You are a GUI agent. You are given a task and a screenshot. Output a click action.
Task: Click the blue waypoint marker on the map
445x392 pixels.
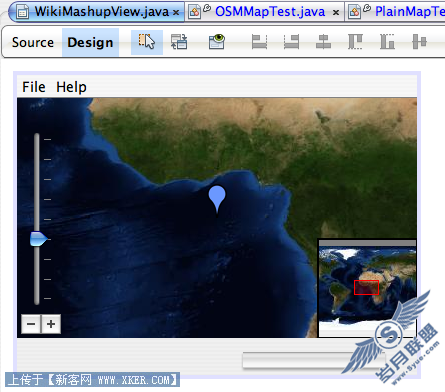(217, 199)
